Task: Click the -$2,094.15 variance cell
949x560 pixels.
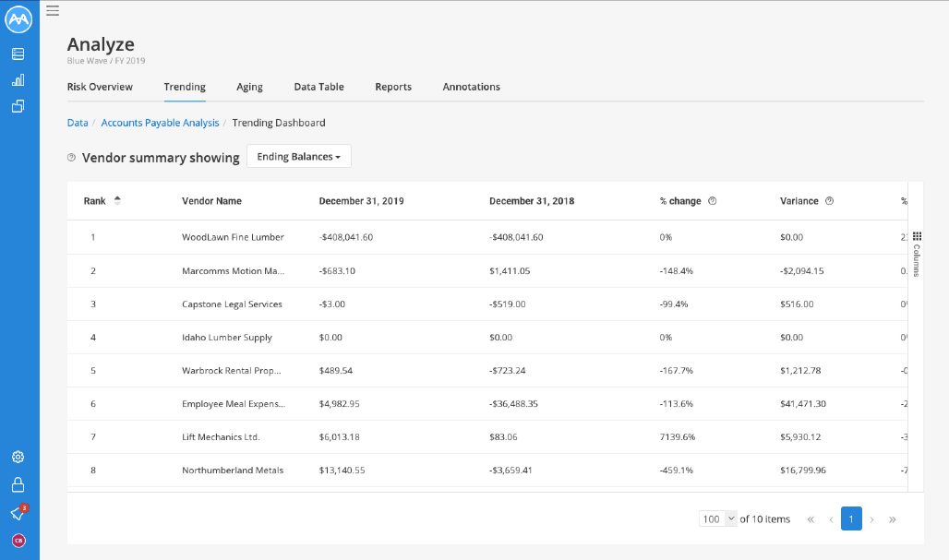Action: 802,271
